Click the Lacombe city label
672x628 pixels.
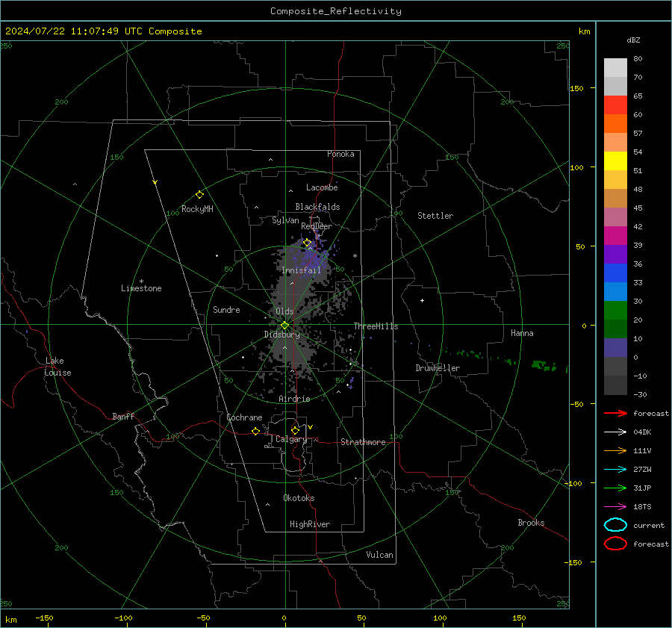[322, 187]
